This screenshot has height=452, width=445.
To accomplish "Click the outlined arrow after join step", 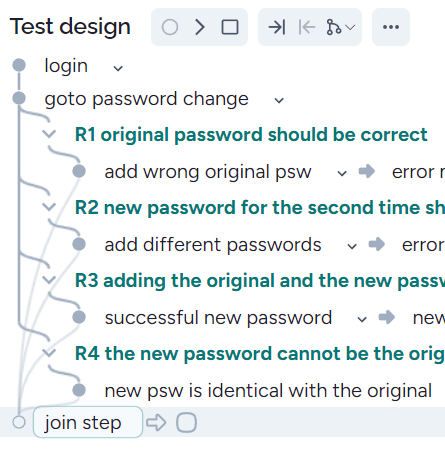I will [x=156, y=423].
